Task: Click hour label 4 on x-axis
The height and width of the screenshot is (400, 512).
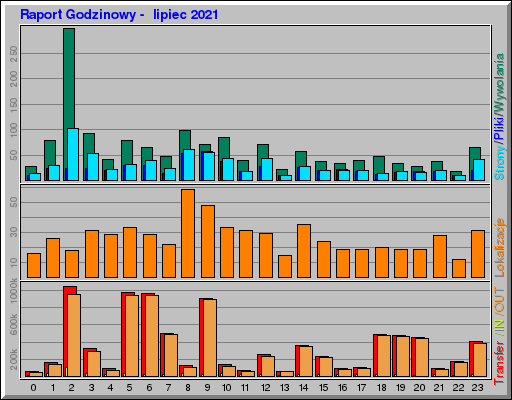Action: point(110,388)
